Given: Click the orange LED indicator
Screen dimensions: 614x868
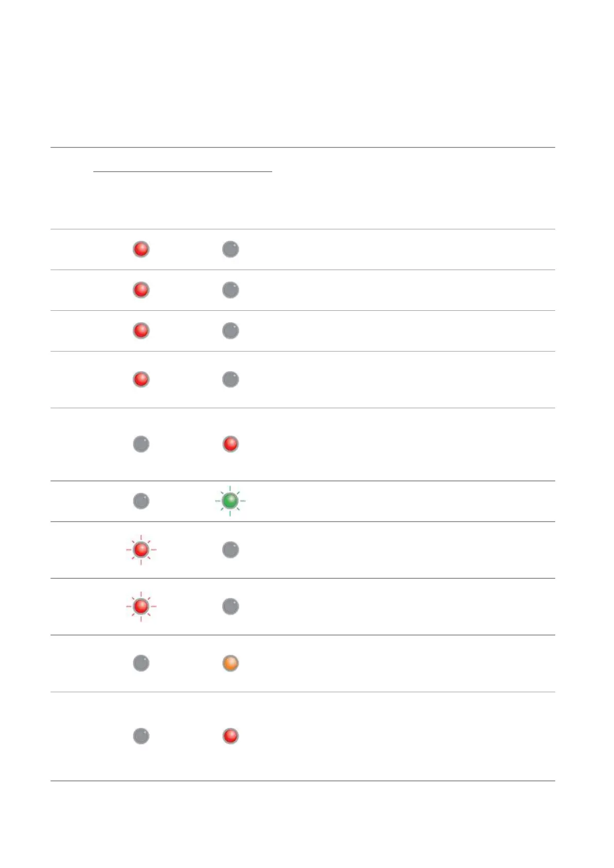Looking at the screenshot, I should [x=230, y=663].
